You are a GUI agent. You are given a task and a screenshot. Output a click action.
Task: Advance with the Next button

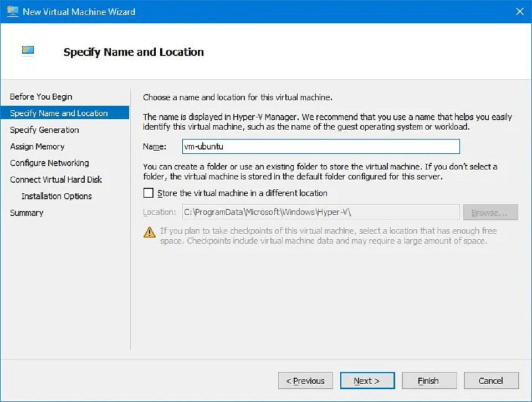[367, 380]
